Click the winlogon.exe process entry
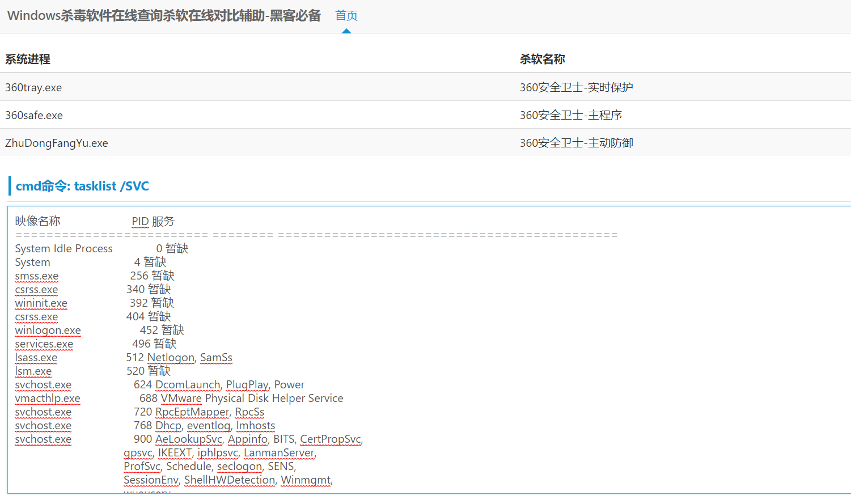This screenshot has width=851, height=504. [48, 330]
